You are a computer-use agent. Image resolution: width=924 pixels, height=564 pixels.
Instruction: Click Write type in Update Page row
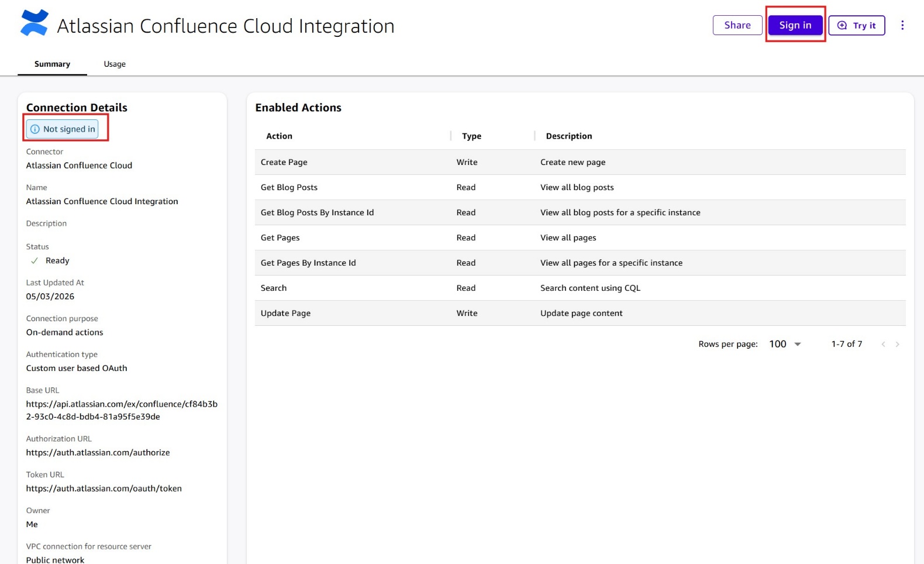click(x=467, y=313)
